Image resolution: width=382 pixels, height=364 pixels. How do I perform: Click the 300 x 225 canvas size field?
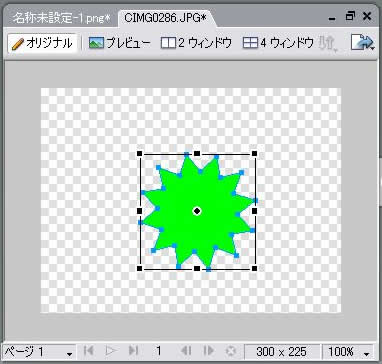(x=282, y=351)
